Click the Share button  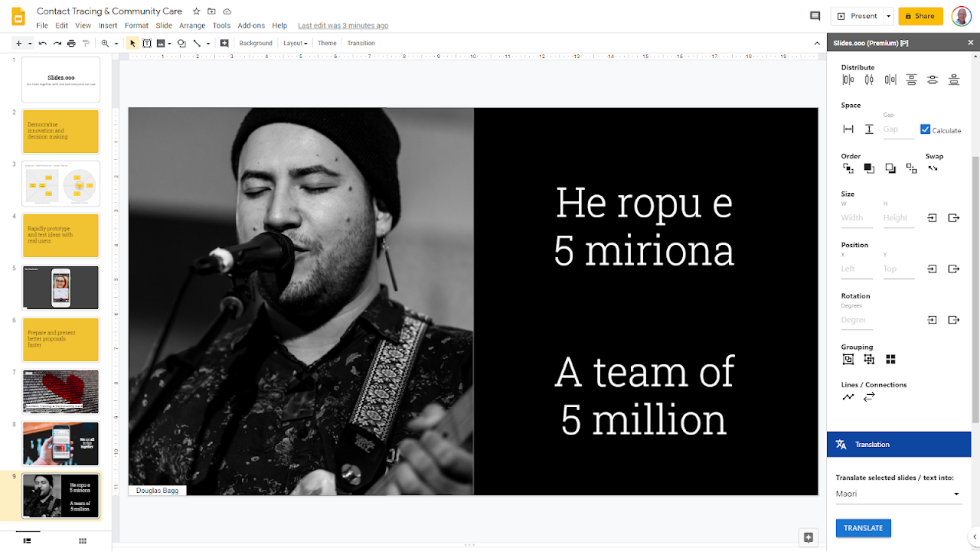click(x=920, y=16)
